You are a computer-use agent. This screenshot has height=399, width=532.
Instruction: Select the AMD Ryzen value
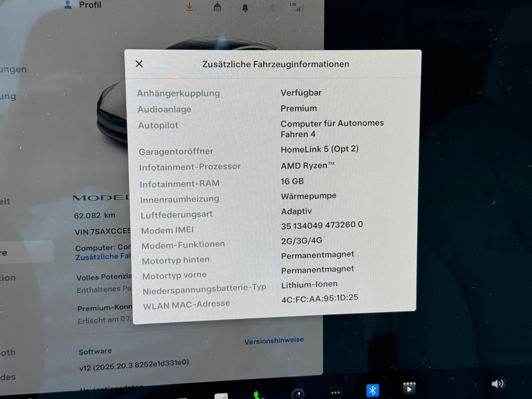click(308, 165)
